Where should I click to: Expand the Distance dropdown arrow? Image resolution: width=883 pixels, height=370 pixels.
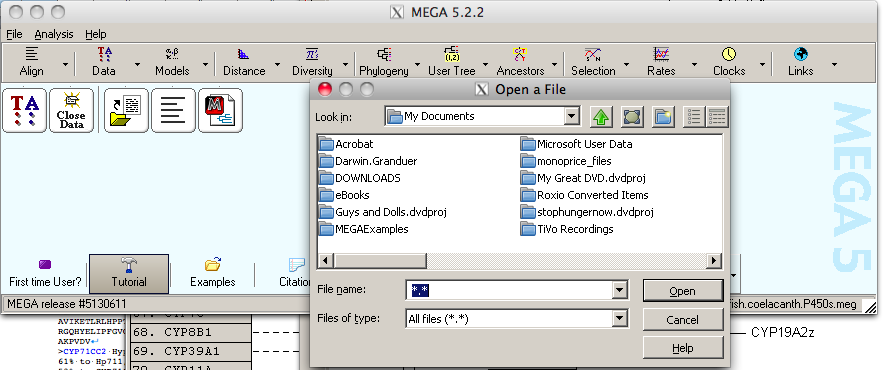[x=277, y=64]
